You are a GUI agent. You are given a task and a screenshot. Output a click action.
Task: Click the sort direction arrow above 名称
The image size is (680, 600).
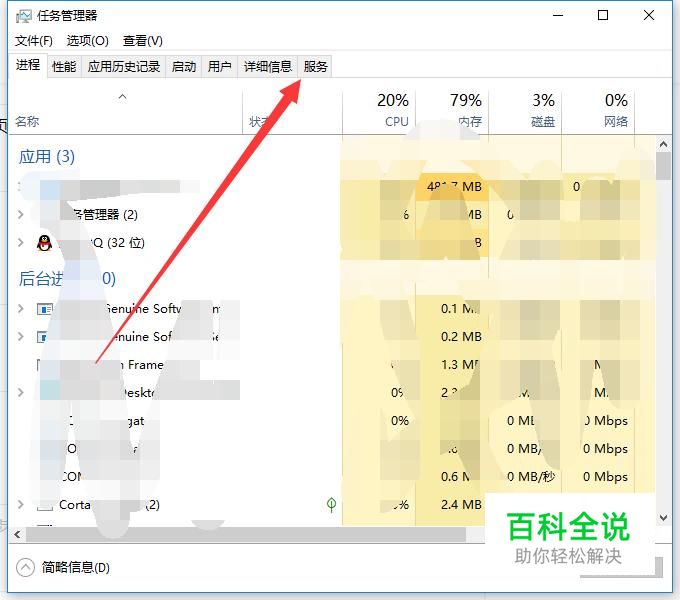[x=123, y=96]
